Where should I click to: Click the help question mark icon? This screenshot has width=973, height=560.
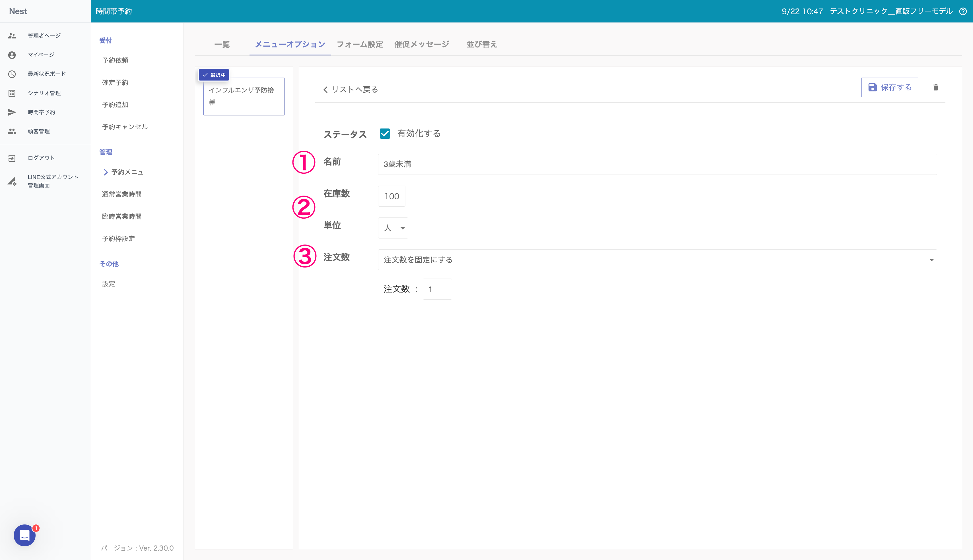[x=963, y=11]
